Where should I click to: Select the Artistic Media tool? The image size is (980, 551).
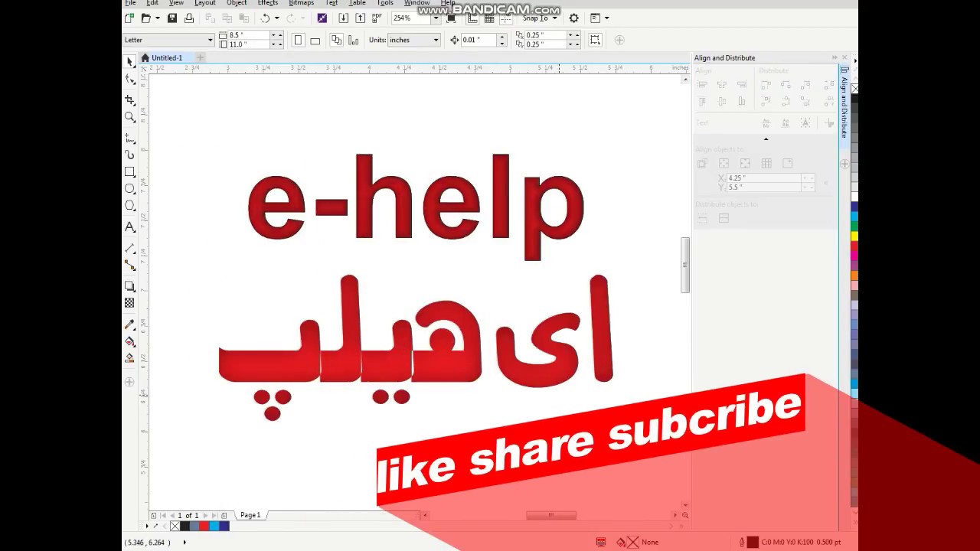pyautogui.click(x=129, y=155)
